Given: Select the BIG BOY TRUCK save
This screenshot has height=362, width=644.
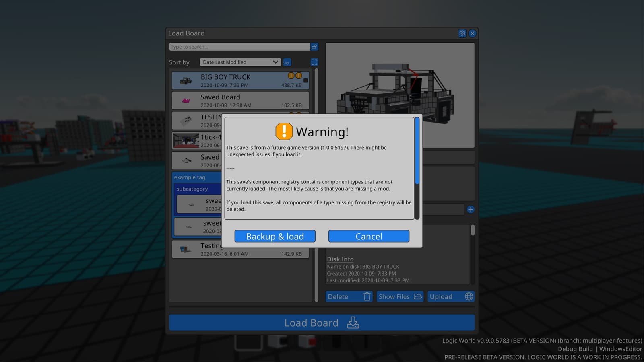Looking at the screenshot, I should [240, 80].
